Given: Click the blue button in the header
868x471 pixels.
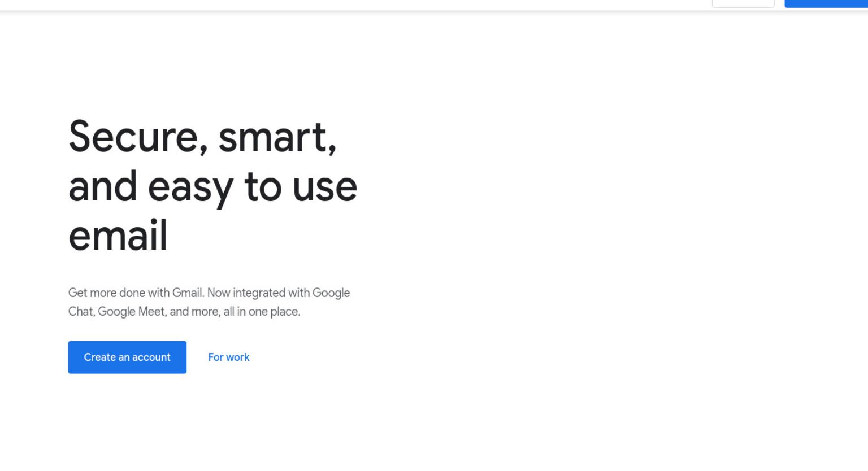Looking at the screenshot, I should click(x=826, y=3).
